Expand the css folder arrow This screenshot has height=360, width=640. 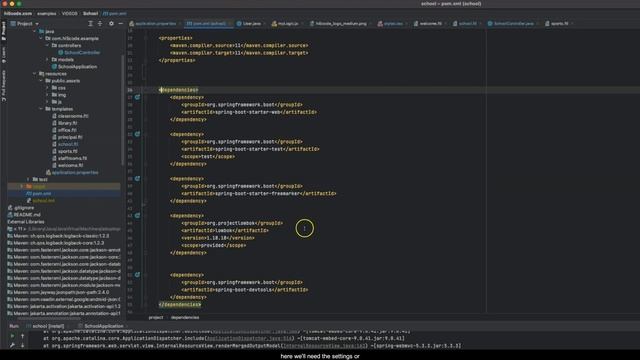pyautogui.click(x=47, y=88)
